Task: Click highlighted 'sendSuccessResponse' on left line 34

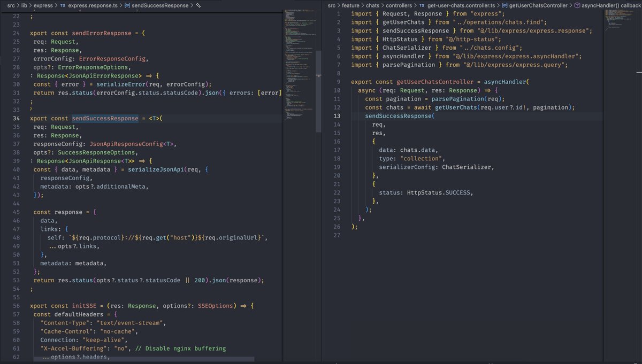Action: point(105,119)
